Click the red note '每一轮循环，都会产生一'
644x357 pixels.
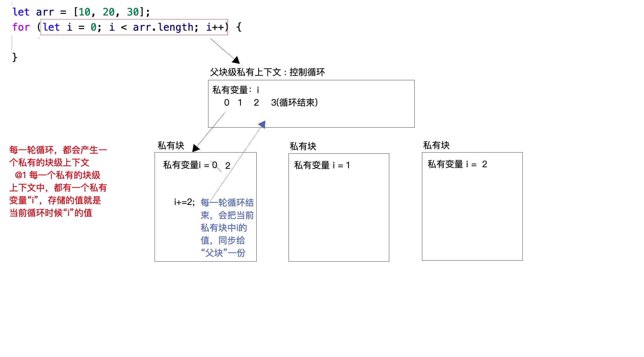[58, 150]
